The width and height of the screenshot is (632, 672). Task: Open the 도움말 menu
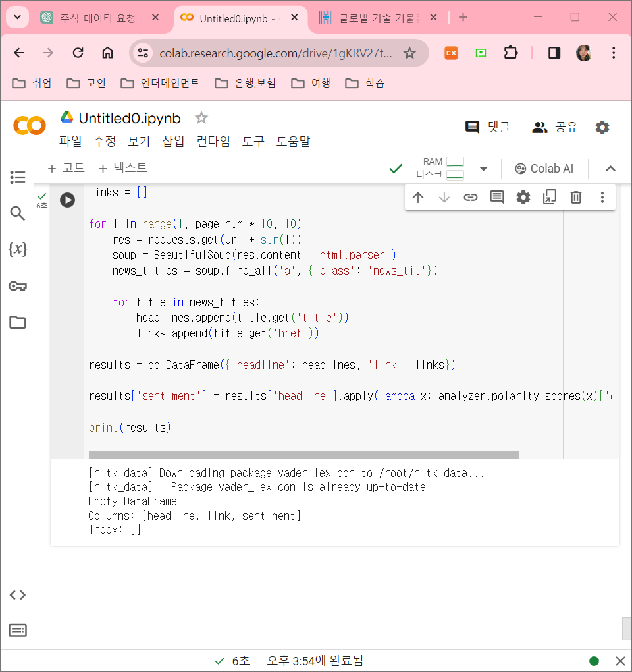coord(293,141)
